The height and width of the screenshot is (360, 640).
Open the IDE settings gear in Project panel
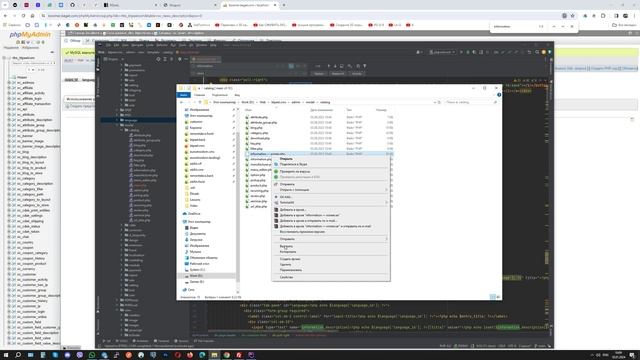point(179,59)
